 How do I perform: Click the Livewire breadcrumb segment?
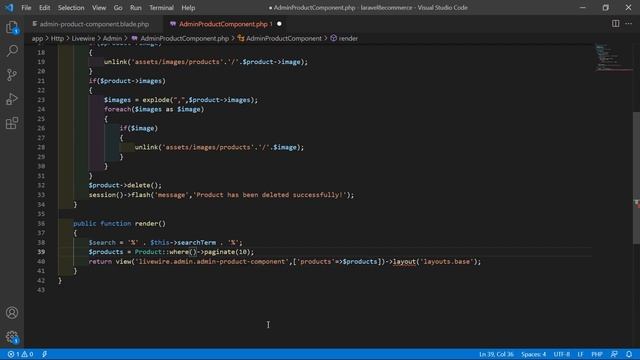[x=83, y=38]
